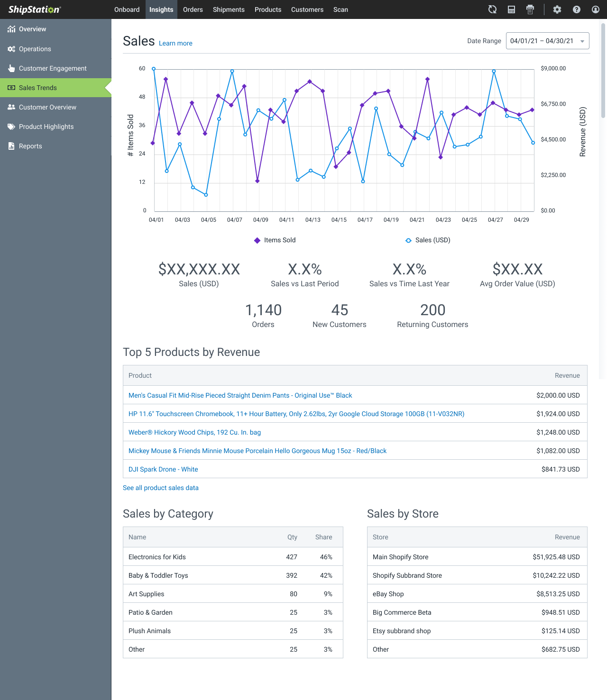607x700 pixels.
Task: Navigate to Customer Overview
Action: [47, 107]
